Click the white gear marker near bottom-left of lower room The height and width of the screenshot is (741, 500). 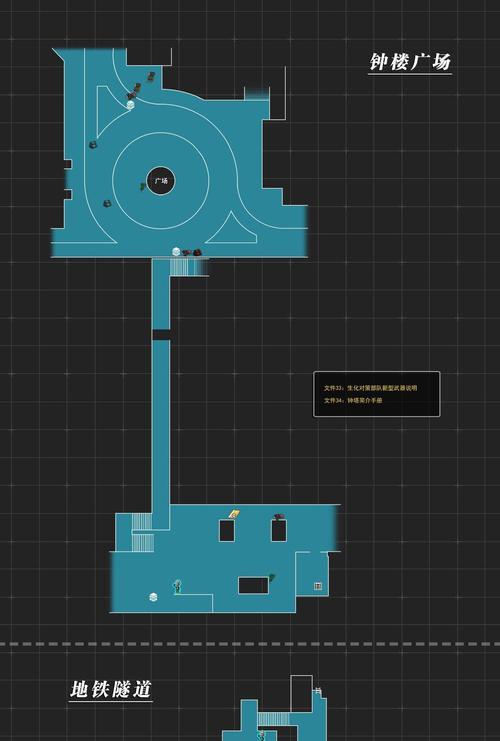153,597
